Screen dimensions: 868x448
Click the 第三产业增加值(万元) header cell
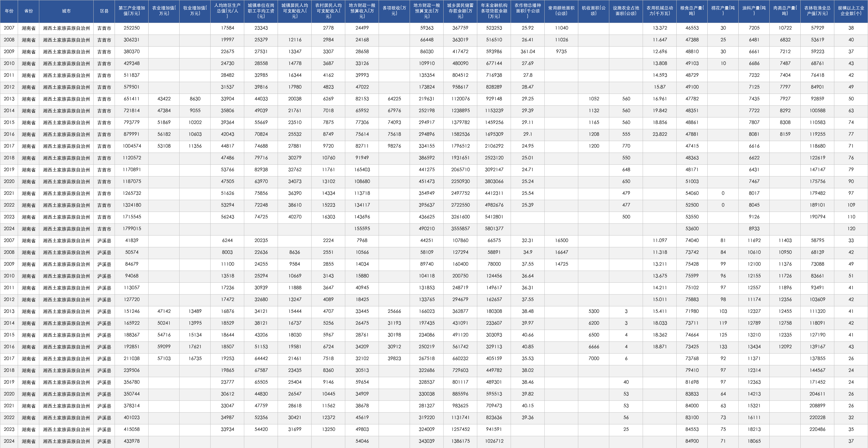pyautogui.click(x=131, y=11)
